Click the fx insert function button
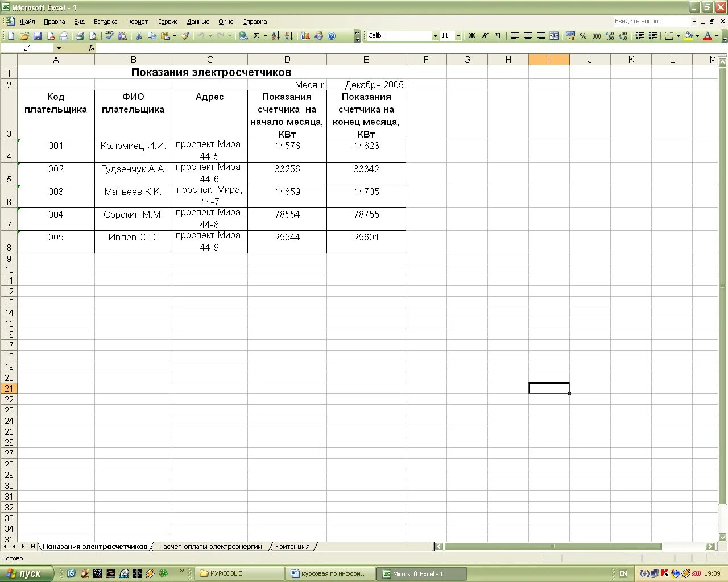This screenshot has width=728, height=582. coord(92,48)
